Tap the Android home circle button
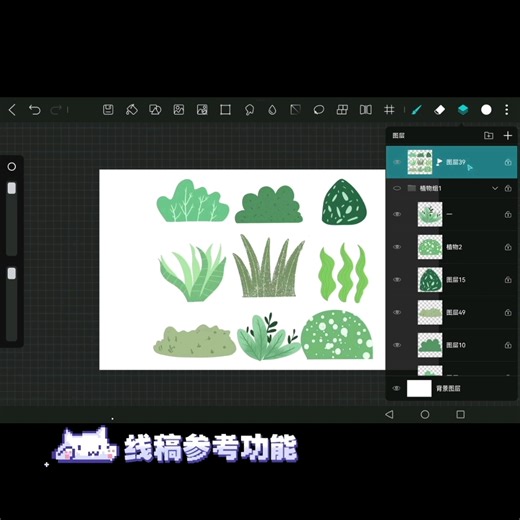Viewport: 520px width, 520px height. [425, 414]
